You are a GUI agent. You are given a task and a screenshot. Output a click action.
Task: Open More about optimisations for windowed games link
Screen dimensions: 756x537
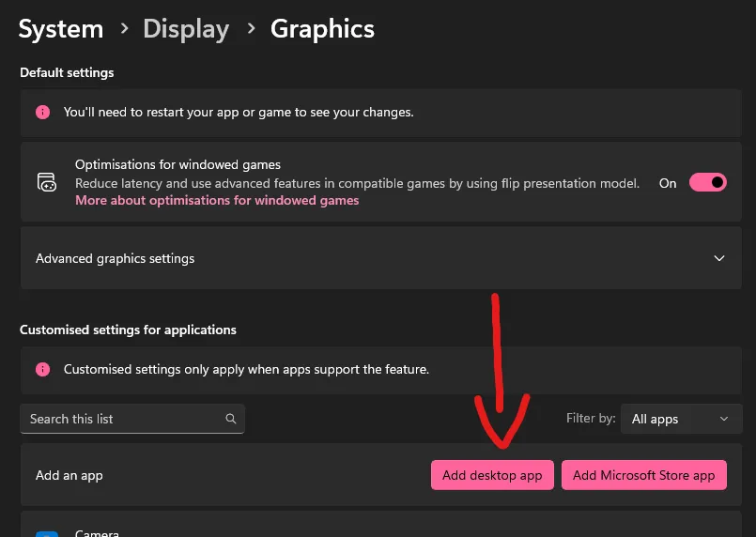217,201
